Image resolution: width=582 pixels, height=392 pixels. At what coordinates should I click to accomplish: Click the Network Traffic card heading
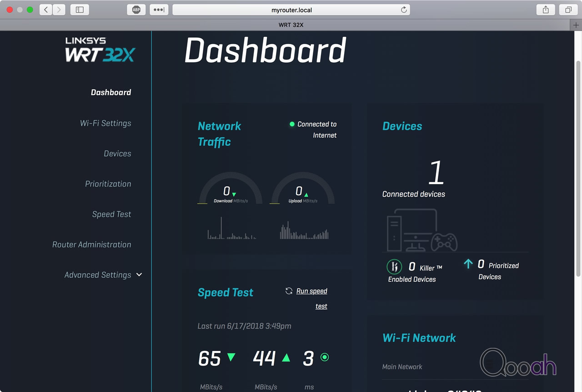220,134
